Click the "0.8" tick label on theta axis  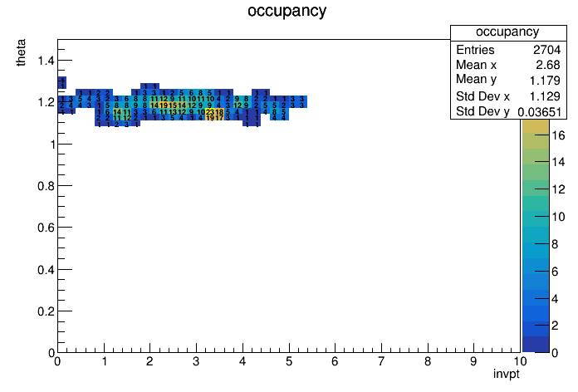coord(46,186)
